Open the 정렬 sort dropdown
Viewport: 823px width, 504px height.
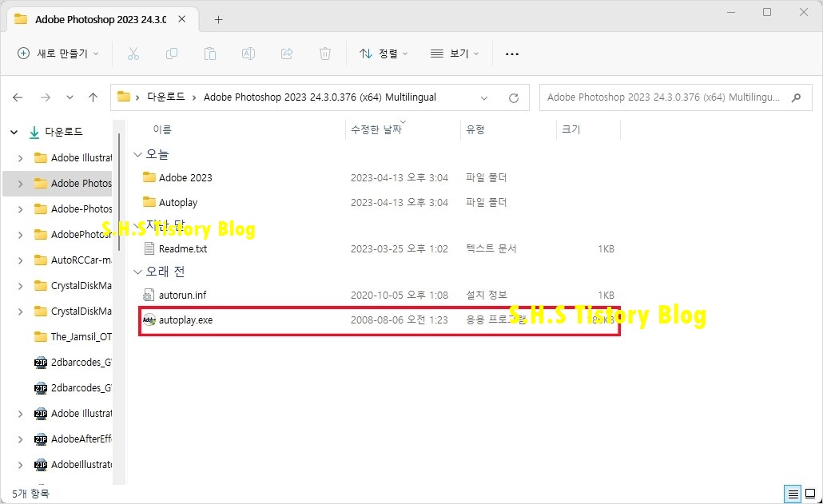pos(384,54)
